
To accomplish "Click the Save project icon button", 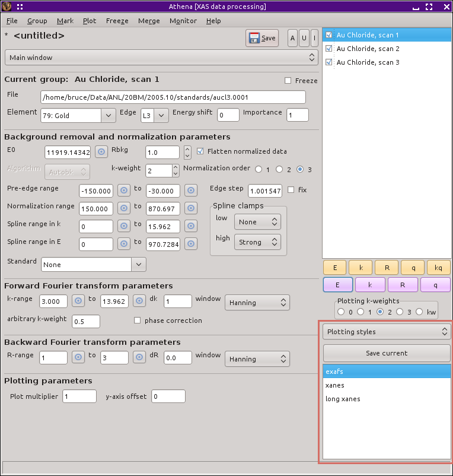I will coord(262,38).
